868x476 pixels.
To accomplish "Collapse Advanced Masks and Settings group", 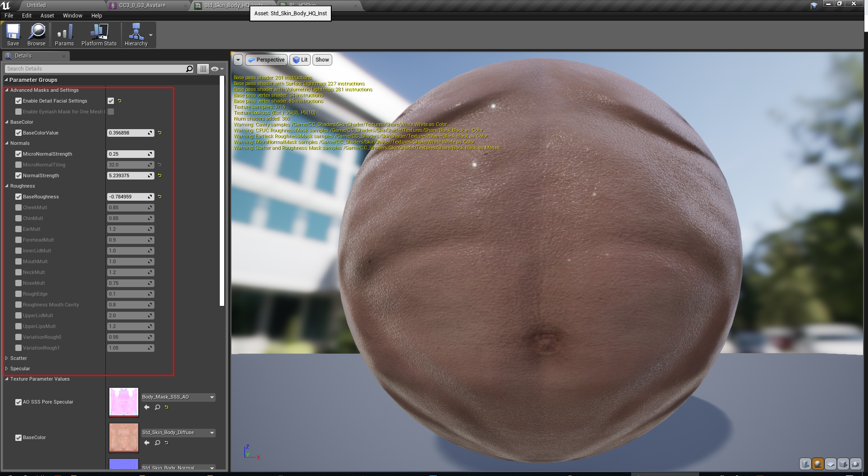I will (x=7, y=90).
